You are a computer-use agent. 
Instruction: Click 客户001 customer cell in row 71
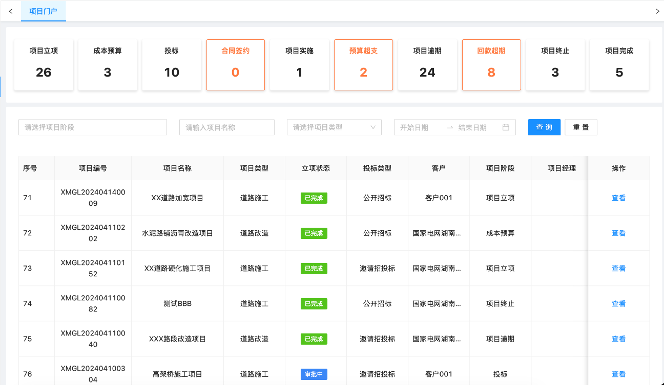439,198
